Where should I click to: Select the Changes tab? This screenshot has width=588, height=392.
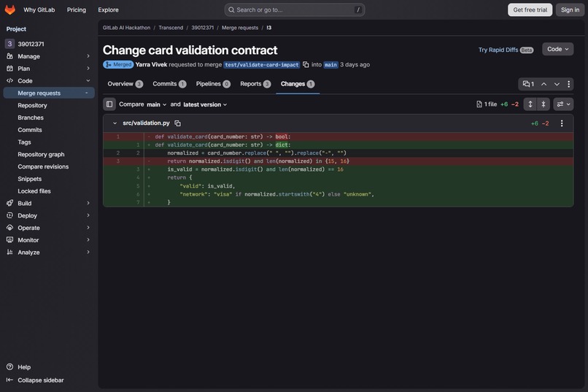(298, 84)
